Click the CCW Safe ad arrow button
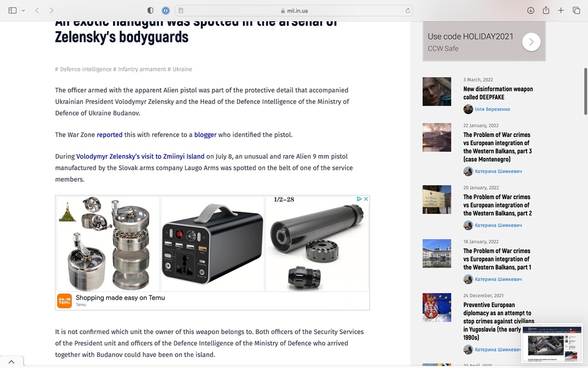 pos(531,42)
